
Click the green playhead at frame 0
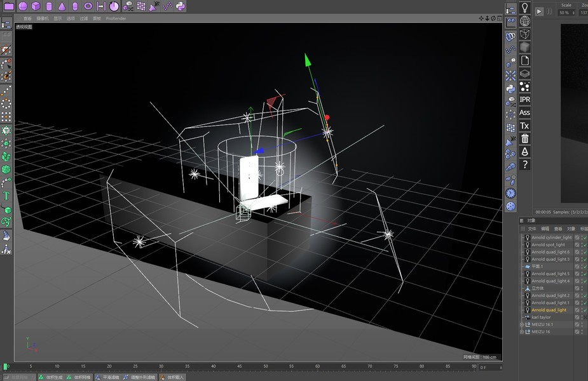coord(5,366)
